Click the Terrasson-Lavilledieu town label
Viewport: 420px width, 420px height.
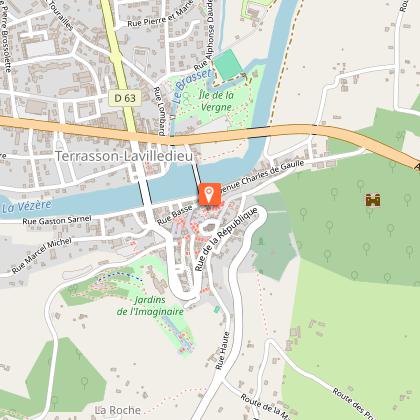tap(124, 156)
